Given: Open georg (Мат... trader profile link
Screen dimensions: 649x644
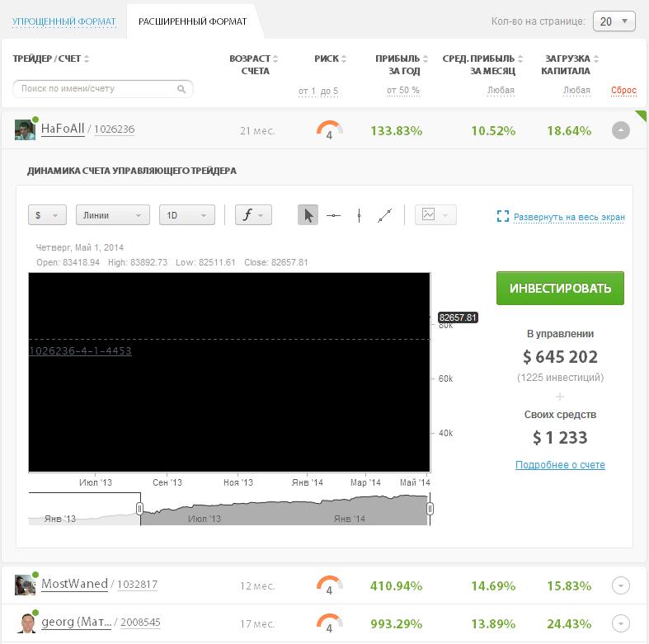Looking at the screenshot, I should 77,622.
